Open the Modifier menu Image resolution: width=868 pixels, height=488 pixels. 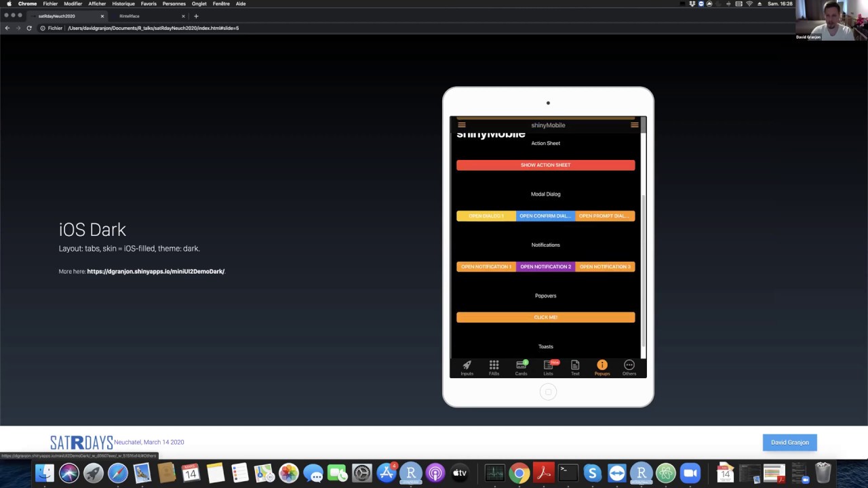(73, 3)
